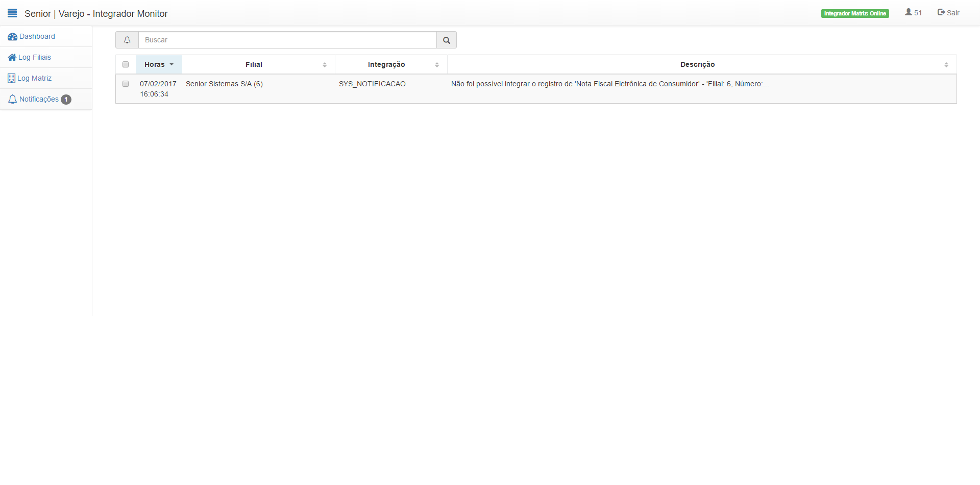Click the Sair logout link
This screenshot has width=980, height=485.
[x=948, y=13]
